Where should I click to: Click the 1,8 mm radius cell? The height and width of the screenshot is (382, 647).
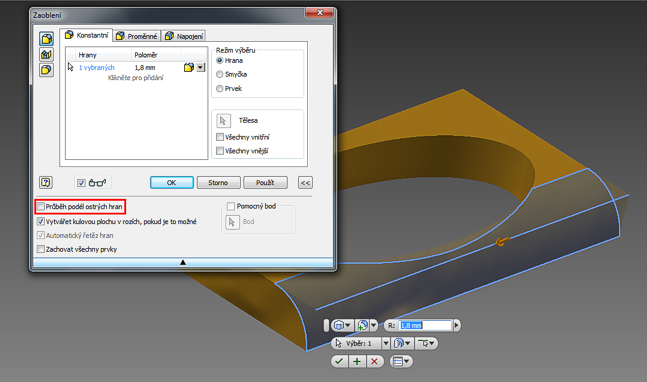[x=144, y=67]
